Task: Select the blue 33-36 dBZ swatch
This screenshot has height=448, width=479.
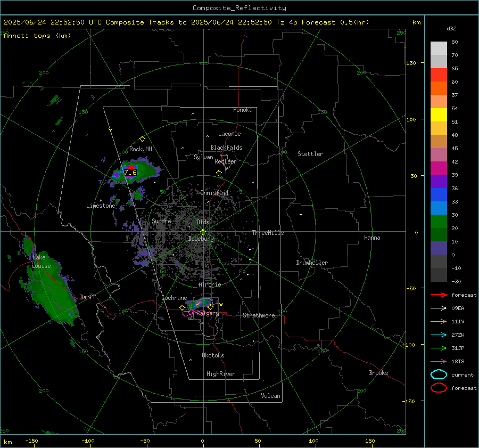Action: (439, 195)
